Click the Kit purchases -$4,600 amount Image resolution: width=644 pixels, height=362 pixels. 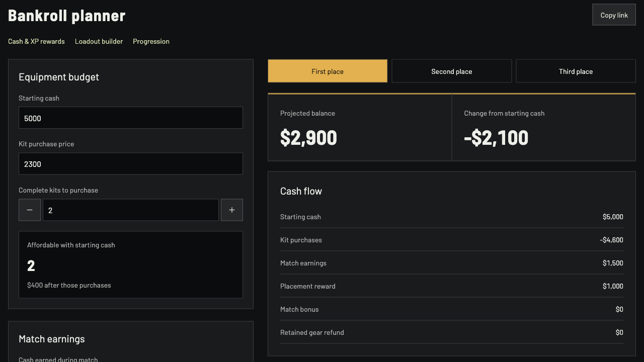coord(611,240)
